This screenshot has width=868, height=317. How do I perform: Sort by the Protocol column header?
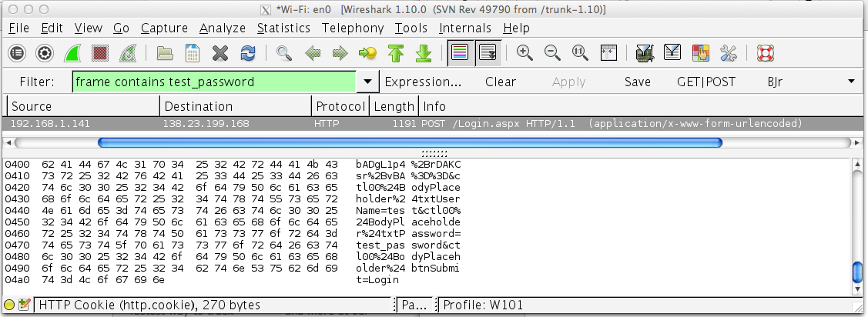click(340, 106)
